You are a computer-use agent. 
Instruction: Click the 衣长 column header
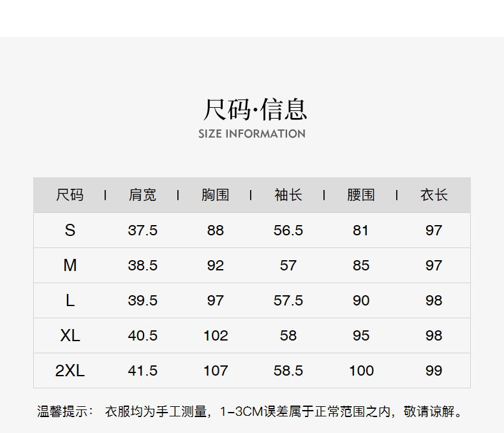434,195
